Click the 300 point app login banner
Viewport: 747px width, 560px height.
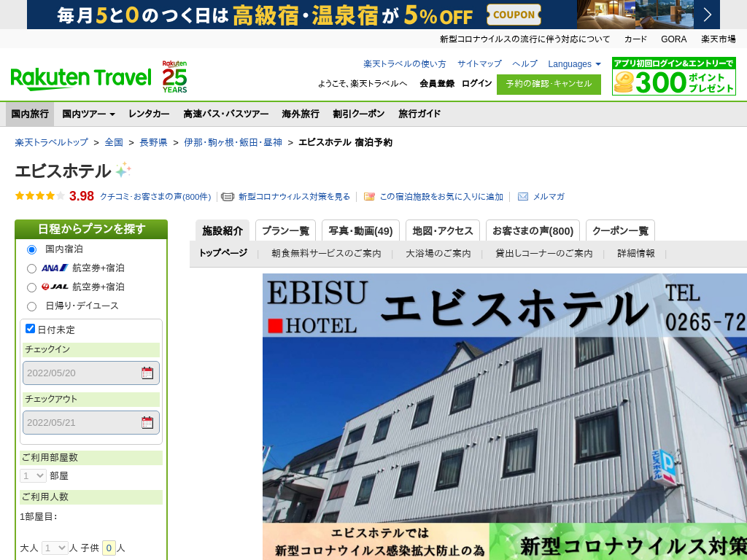click(x=673, y=77)
